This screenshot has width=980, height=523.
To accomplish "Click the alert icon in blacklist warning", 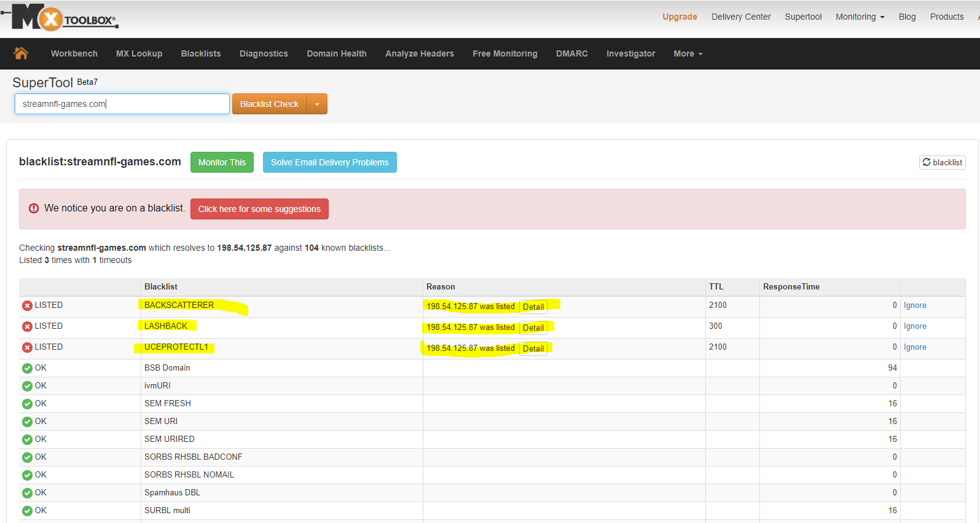I will [34, 208].
